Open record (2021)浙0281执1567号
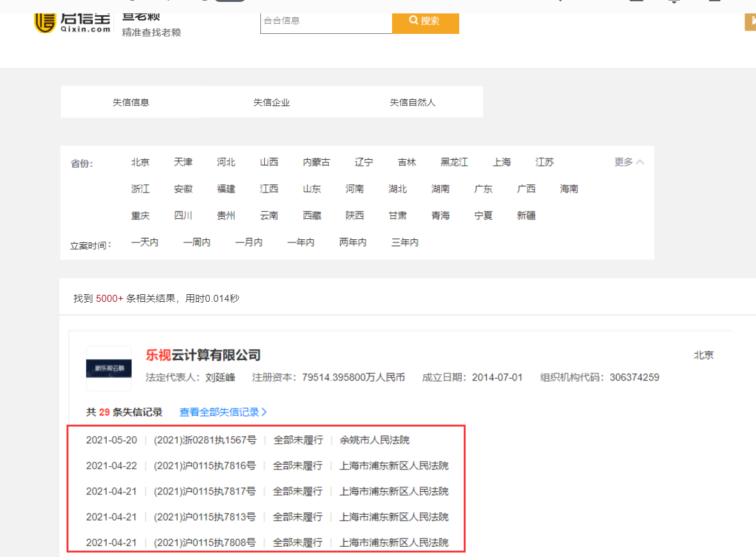The image size is (756, 557). pyautogui.click(x=205, y=440)
